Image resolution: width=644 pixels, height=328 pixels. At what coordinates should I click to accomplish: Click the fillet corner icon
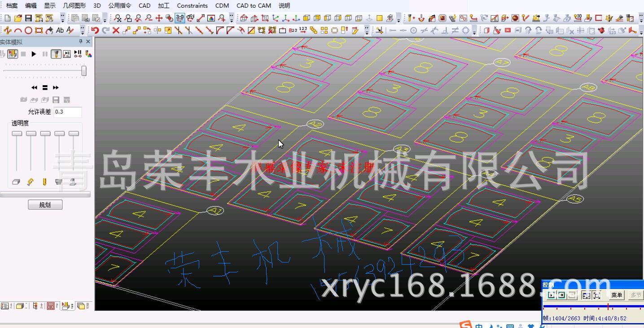click(x=220, y=31)
